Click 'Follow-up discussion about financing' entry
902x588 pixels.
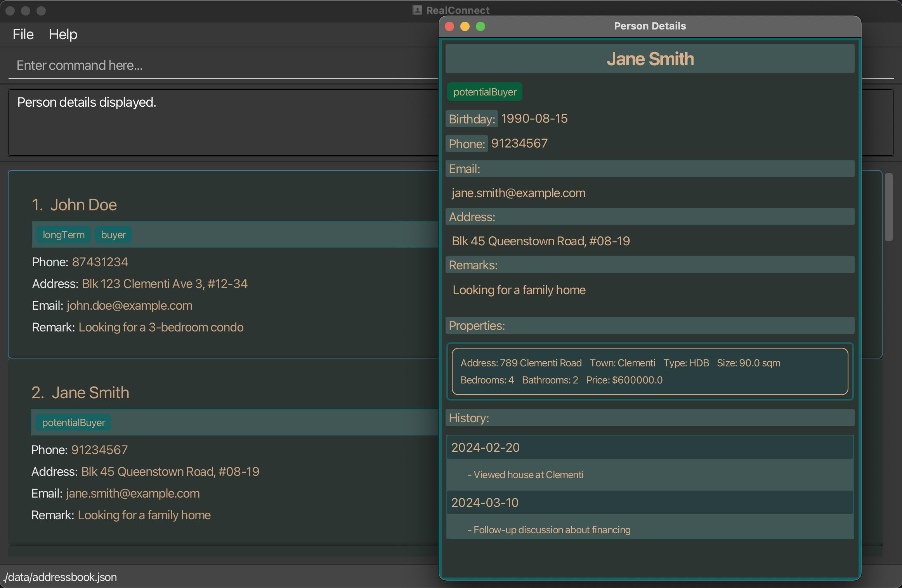(x=549, y=530)
